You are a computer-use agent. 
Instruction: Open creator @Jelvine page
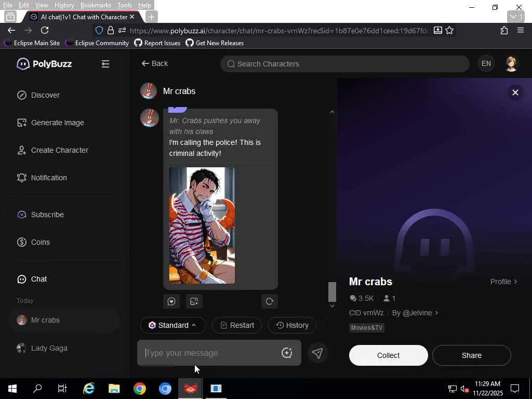click(x=415, y=313)
